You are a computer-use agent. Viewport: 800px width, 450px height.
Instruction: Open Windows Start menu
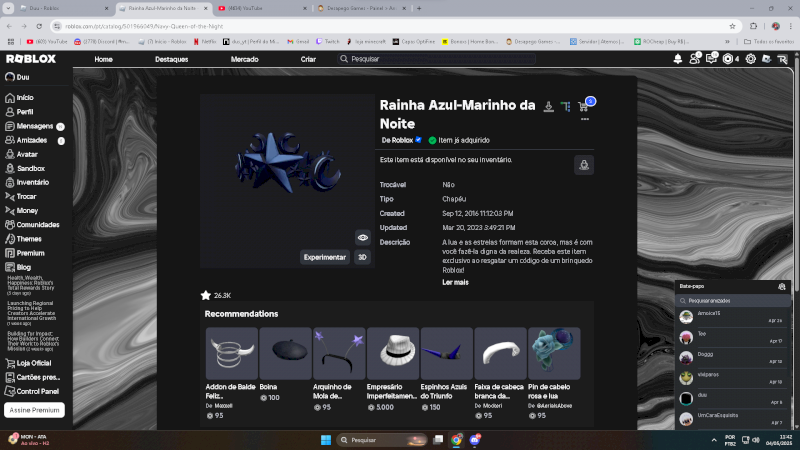pos(326,440)
